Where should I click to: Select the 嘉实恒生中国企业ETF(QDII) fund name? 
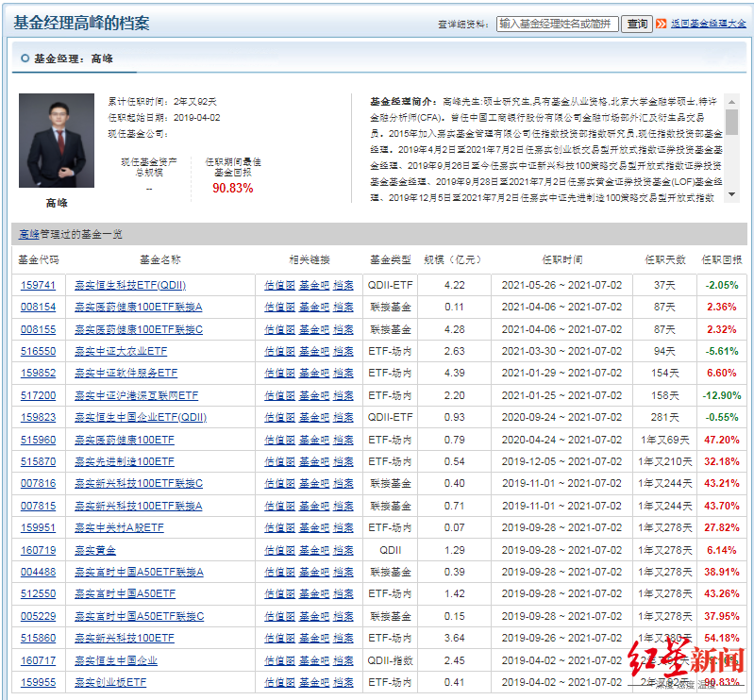[141, 417]
